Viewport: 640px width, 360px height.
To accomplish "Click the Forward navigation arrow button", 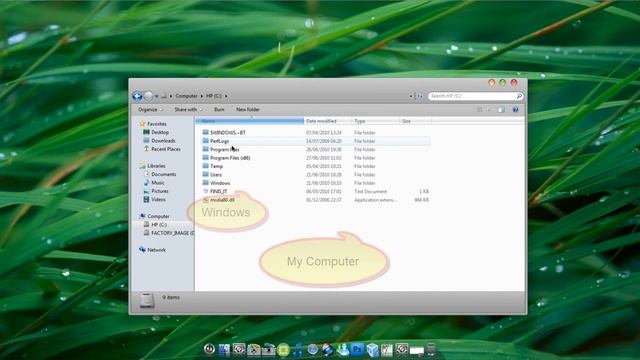I will click(x=148, y=96).
